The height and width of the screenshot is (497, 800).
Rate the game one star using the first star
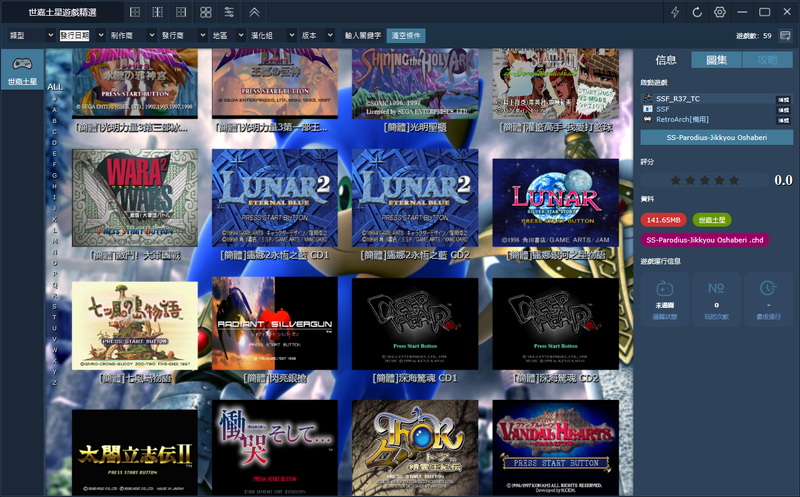point(676,180)
